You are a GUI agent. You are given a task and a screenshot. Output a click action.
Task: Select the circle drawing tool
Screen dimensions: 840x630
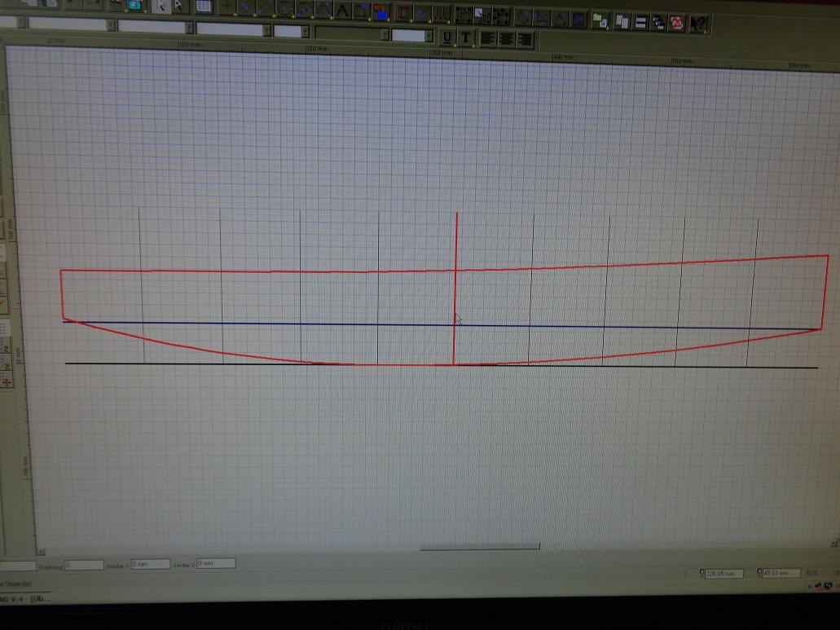pyautogui.click(x=285, y=10)
